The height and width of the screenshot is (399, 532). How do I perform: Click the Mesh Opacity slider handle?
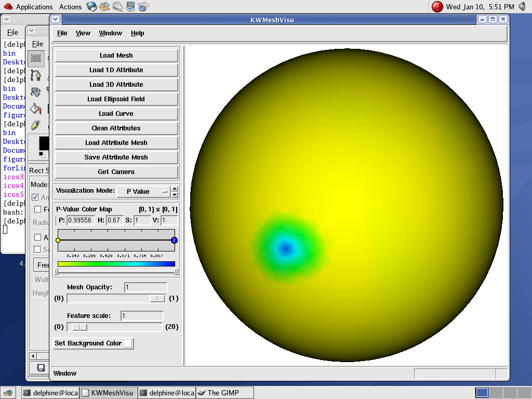point(157,298)
